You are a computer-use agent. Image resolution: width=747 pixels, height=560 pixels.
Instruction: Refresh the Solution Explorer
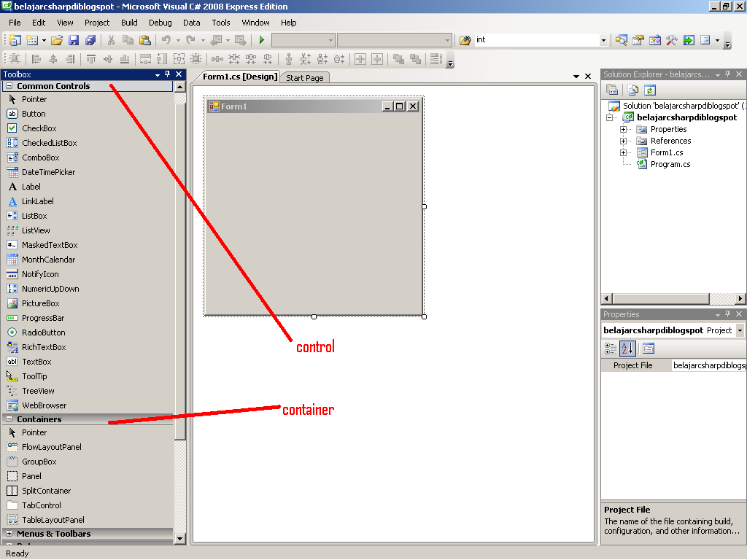click(x=649, y=89)
